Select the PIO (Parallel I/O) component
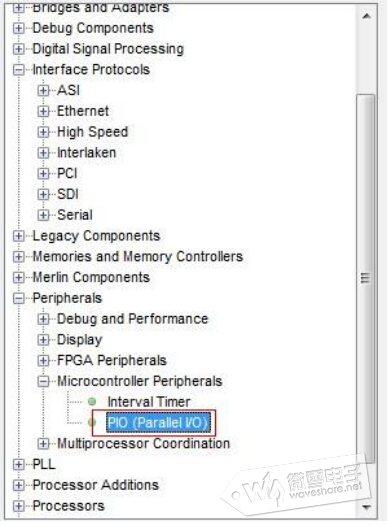The height and width of the screenshot is (527, 390). [x=158, y=422]
